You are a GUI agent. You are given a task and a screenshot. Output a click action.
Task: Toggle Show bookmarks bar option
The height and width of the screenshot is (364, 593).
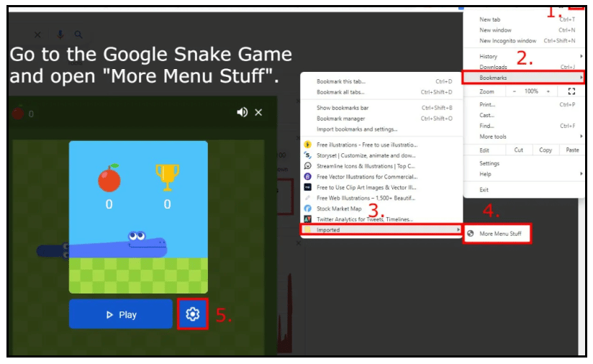coord(343,108)
